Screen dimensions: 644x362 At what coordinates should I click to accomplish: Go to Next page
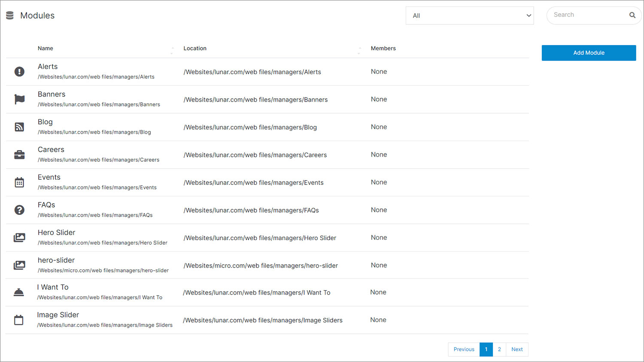point(517,350)
